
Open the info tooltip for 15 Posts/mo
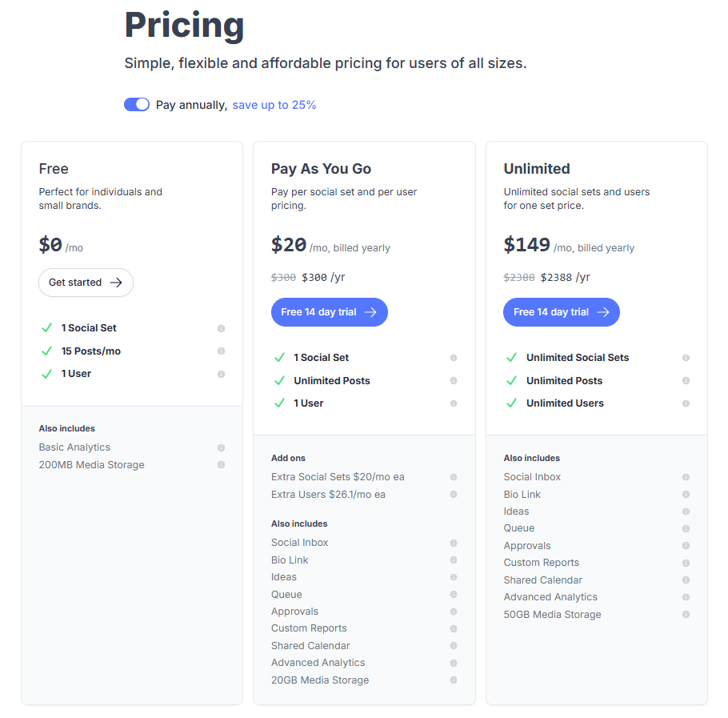click(222, 351)
